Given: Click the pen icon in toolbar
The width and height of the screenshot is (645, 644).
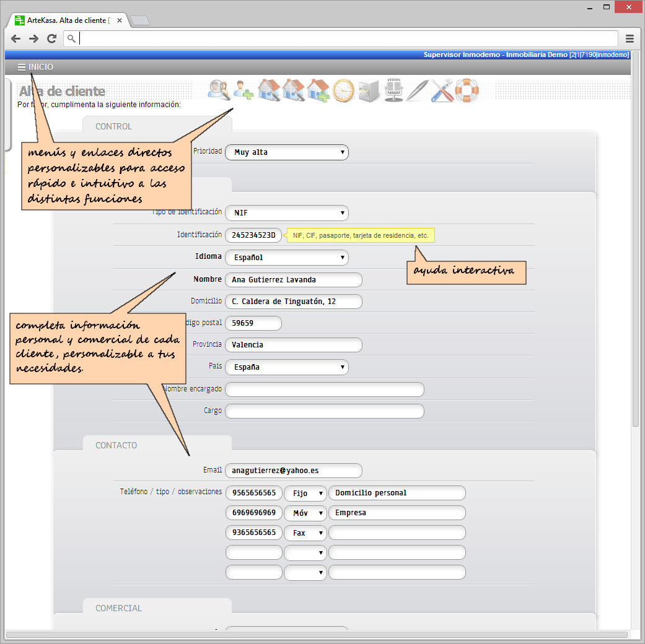Looking at the screenshot, I should coord(418,90).
